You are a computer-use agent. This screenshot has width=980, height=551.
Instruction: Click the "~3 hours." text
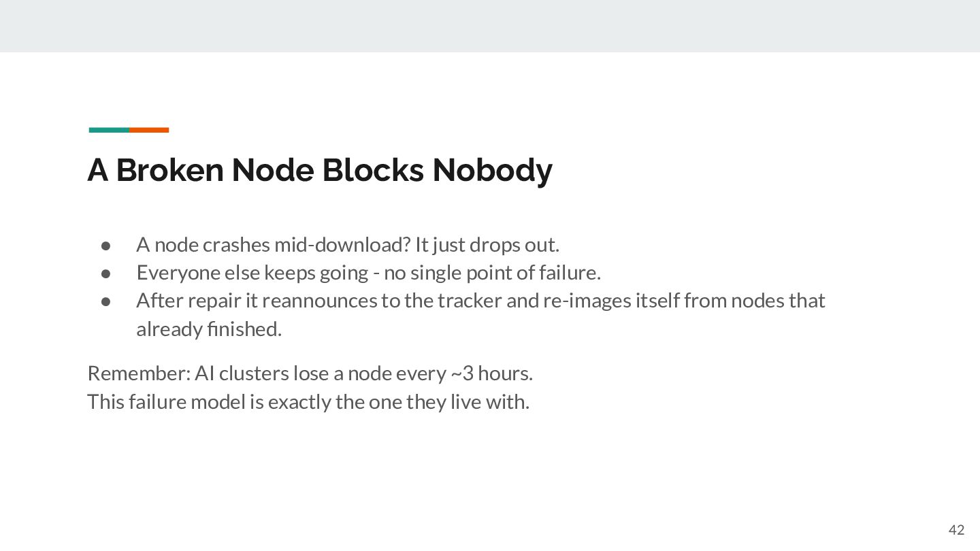(491, 373)
